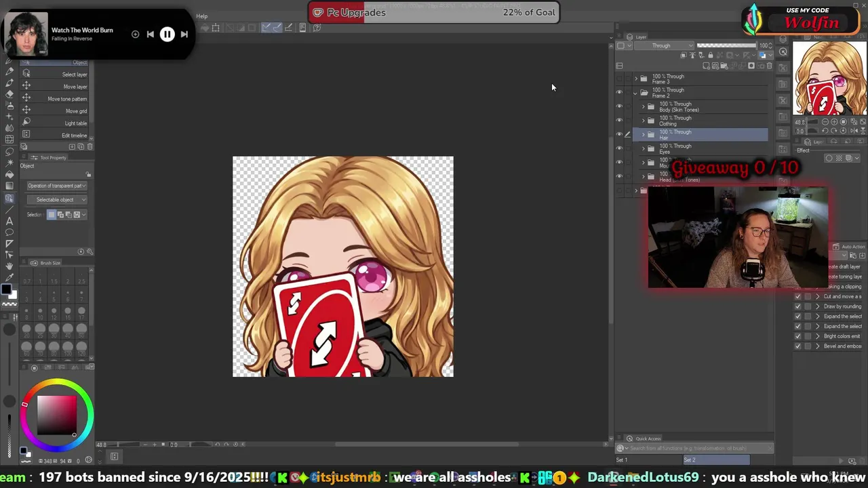Select the Lasso selection tool
This screenshot has width=868, height=488.
(9, 151)
